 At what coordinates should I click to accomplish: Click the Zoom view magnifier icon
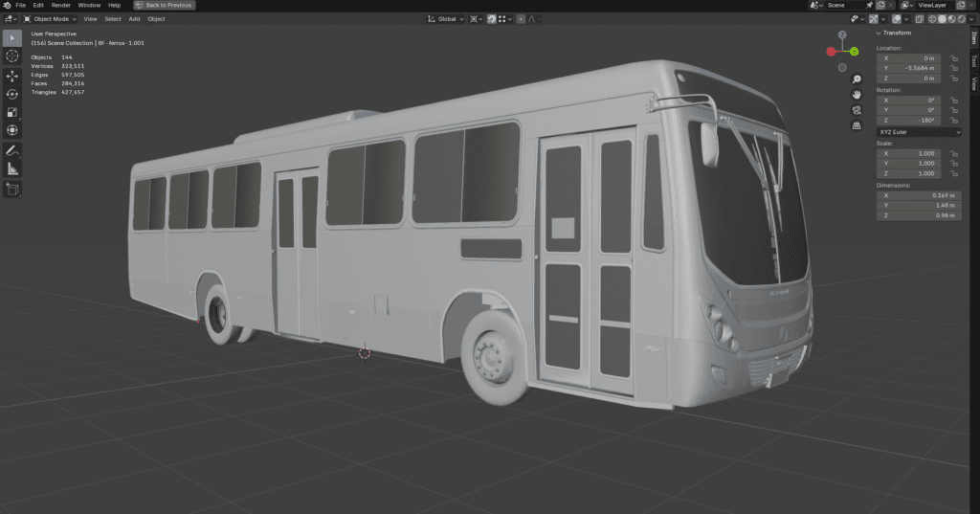(857, 79)
